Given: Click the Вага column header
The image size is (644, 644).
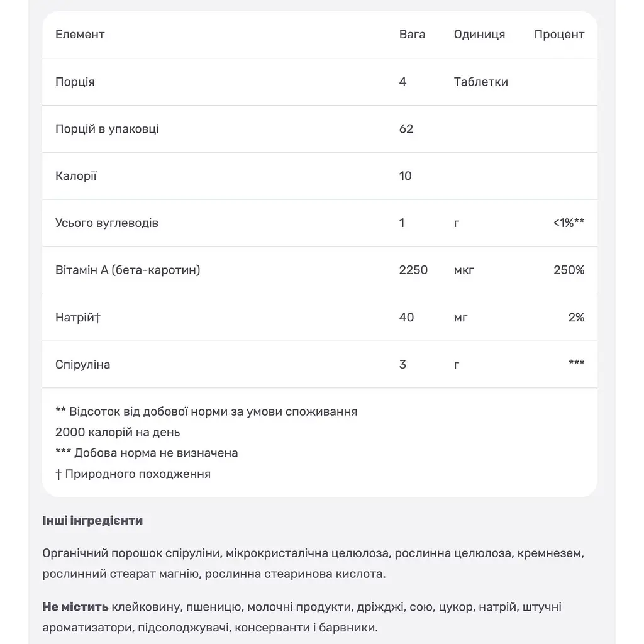Looking at the screenshot, I should (412, 35).
